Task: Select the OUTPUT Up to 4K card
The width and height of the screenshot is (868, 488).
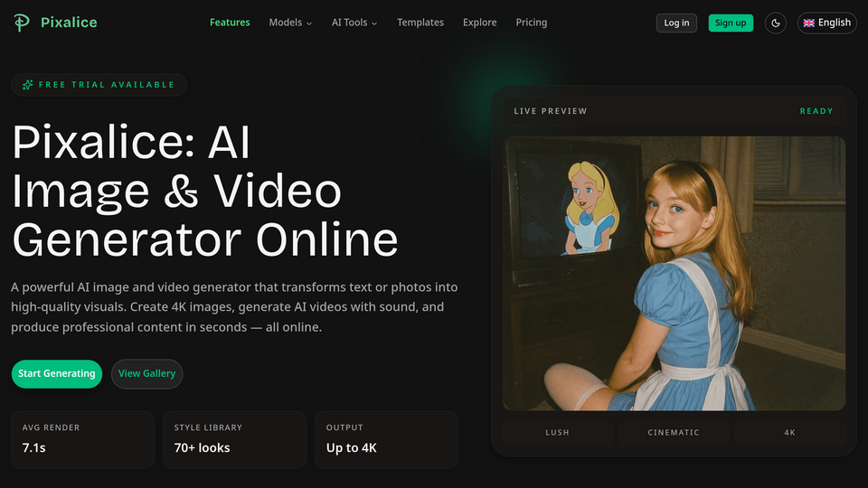Action: click(x=386, y=440)
